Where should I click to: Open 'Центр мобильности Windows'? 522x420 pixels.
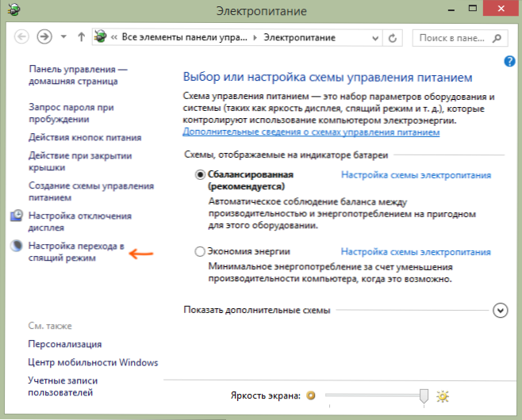pyautogui.click(x=93, y=362)
